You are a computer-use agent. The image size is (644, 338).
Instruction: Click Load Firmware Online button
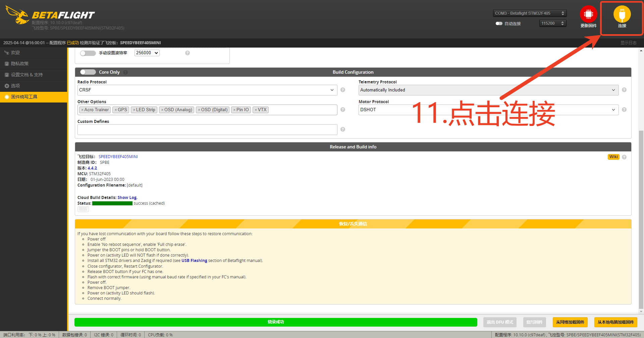pyautogui.click(x=570, y=322)
